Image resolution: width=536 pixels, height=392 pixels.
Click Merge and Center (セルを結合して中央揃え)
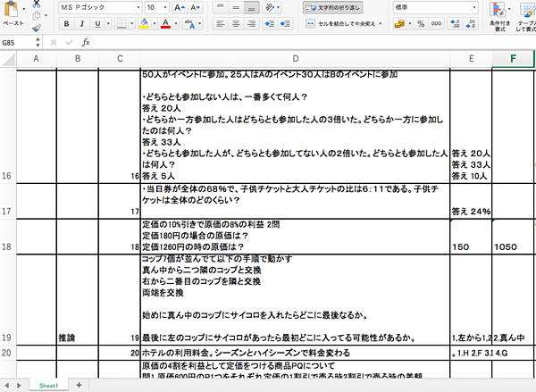click(340, 24)
